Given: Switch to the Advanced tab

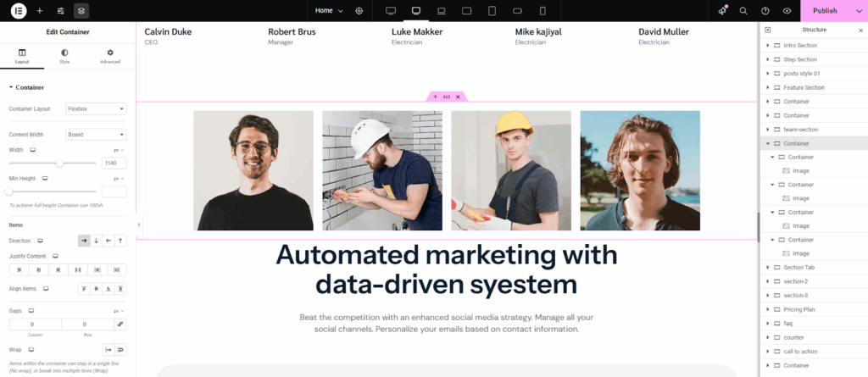Looking at the screenshot, I should click(x=110, y=57).
